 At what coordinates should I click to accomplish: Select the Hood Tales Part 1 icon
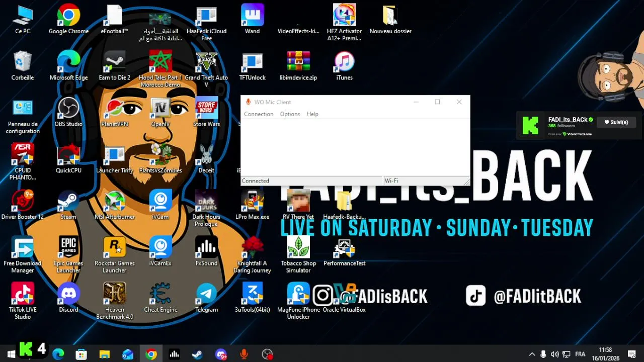tap(160, 69)
